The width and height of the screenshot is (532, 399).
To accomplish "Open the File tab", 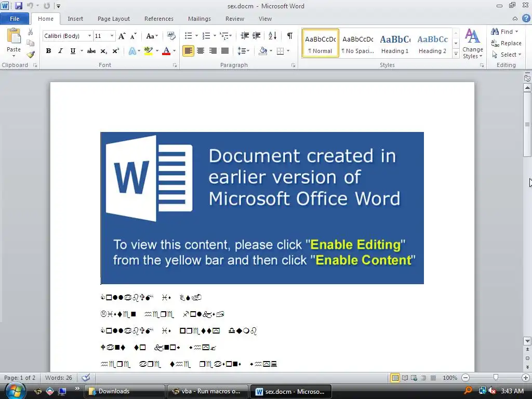I will (14, 19).
